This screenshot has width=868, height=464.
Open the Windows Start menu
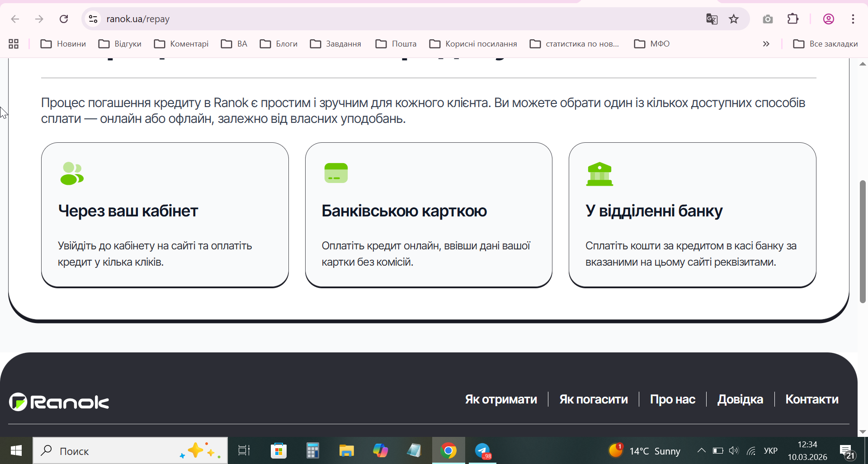click(x=16, y=450)
